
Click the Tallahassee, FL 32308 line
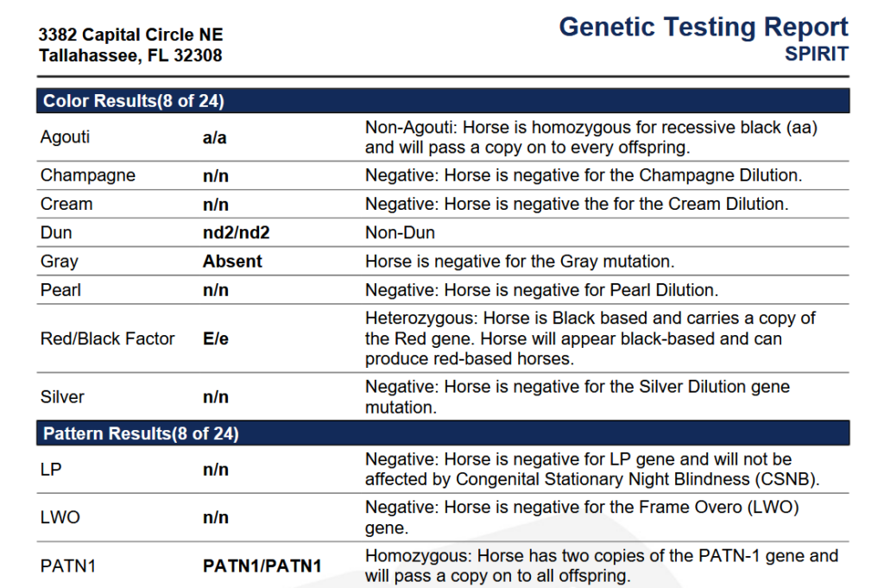point(130,56)
